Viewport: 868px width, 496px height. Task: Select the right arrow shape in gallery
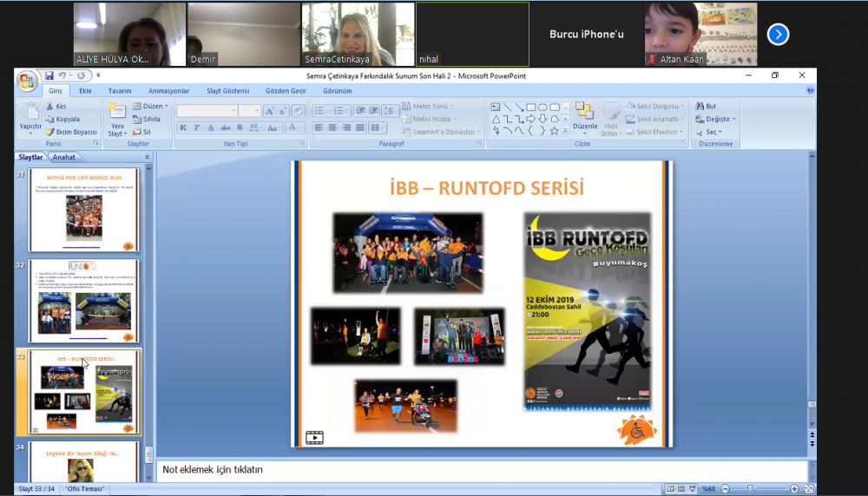click(x=531, y=119)
